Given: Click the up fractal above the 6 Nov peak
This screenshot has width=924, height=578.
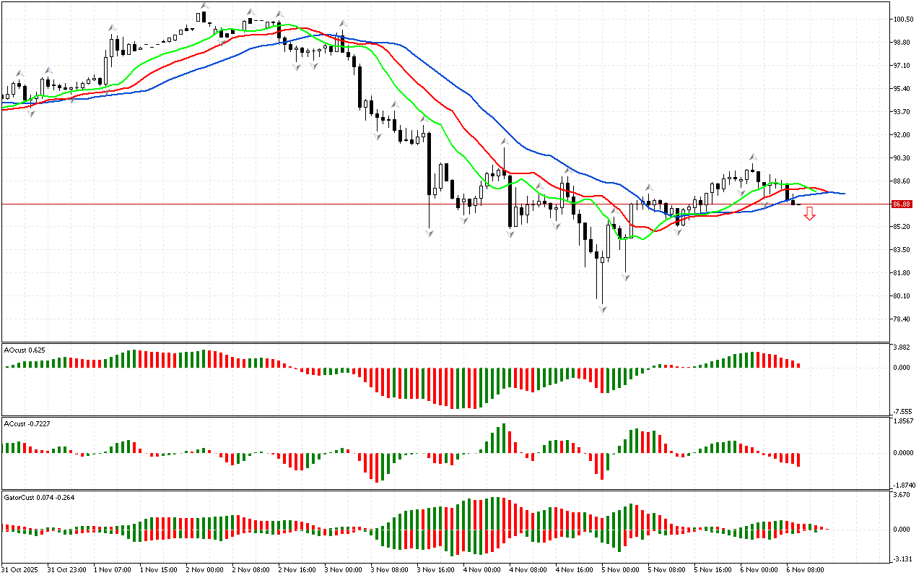Looking at the screenshot, I should pos(752,156).
